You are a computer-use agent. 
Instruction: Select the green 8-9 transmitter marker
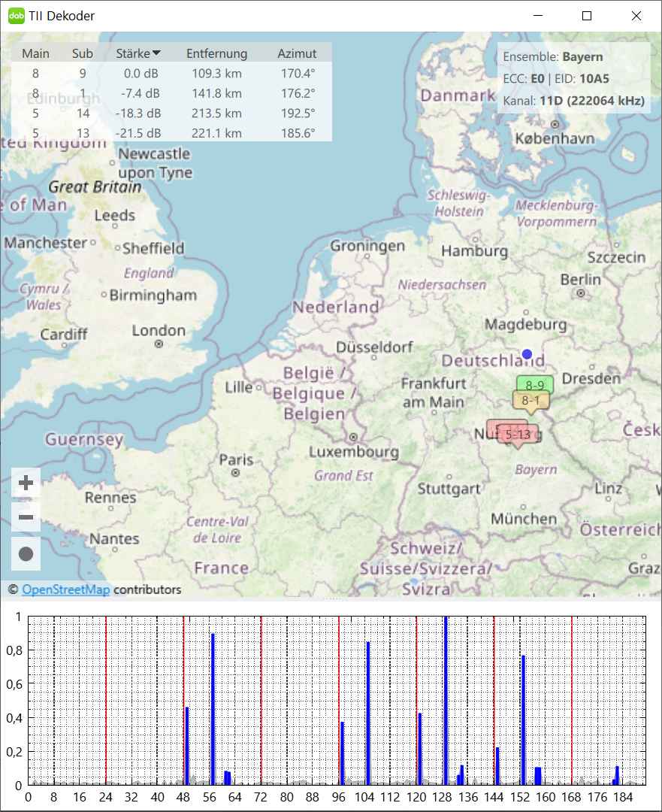pos(534,385)
